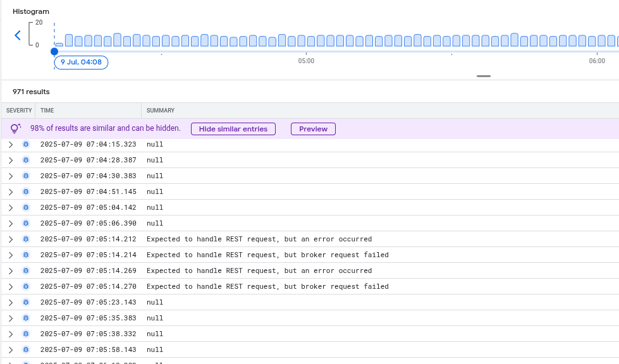Click timestamp 2025-07-09 07:05:14.212
Screen dimensions: 619x364
[x=88, y=239]
